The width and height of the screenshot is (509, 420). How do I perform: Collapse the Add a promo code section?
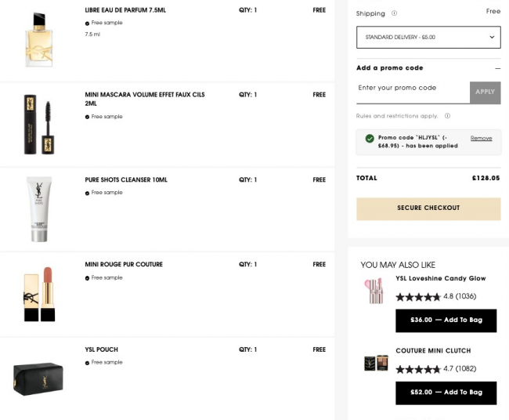coord(497,68)
